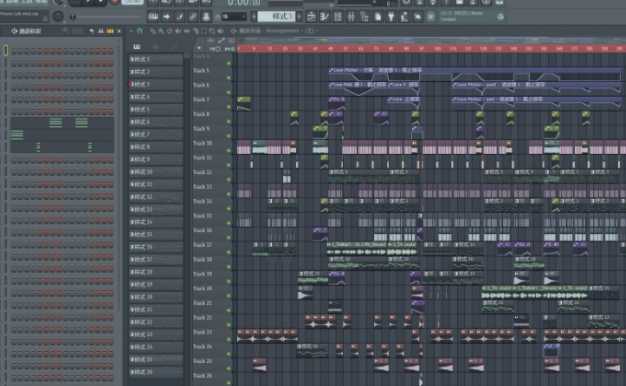Click the Channel rack undo arrow icon
Image resolution: width=626 pixels, height=386 pixels.
[x=92, y=31]
